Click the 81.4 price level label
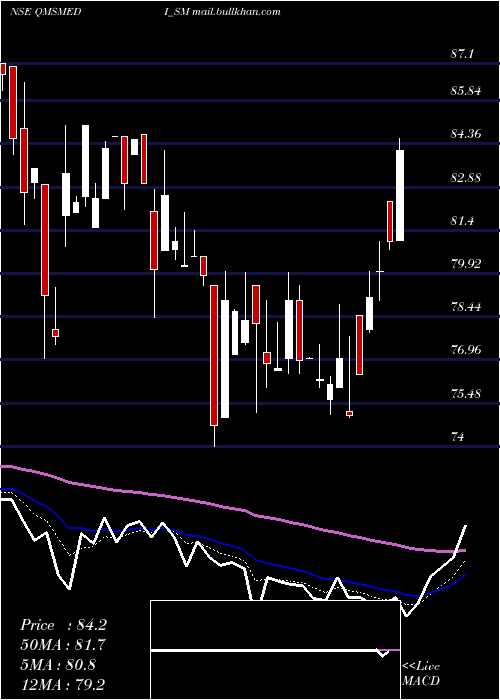This screenshot has width=500, height=700. (x=462, y=221)
